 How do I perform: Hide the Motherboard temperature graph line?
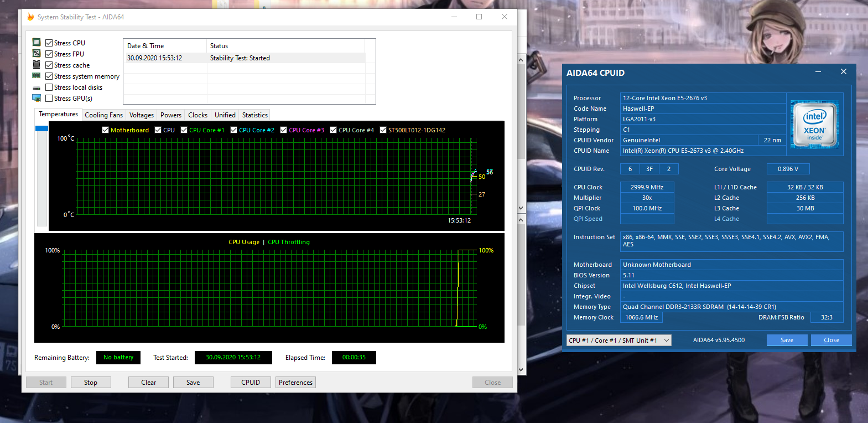click(106, 130)
